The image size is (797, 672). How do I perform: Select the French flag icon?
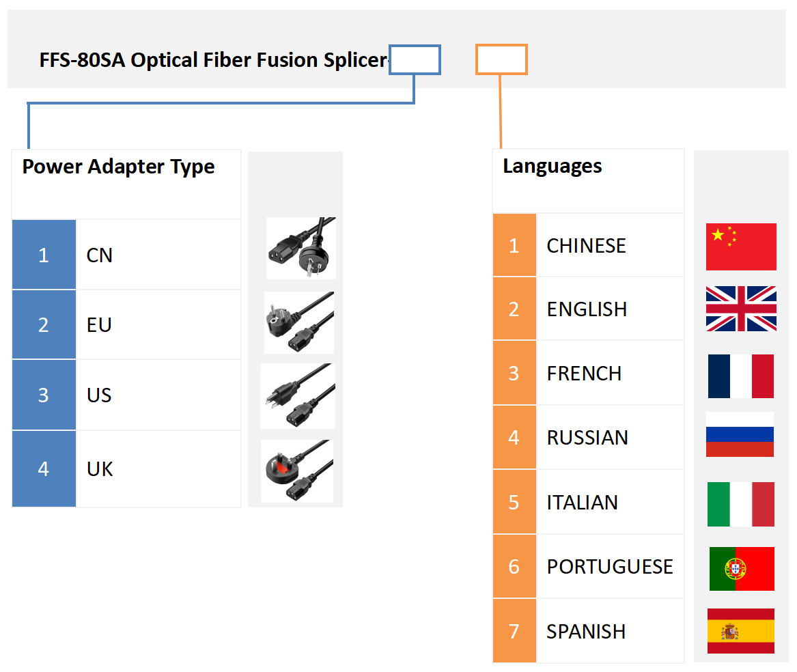pos(741,376)
